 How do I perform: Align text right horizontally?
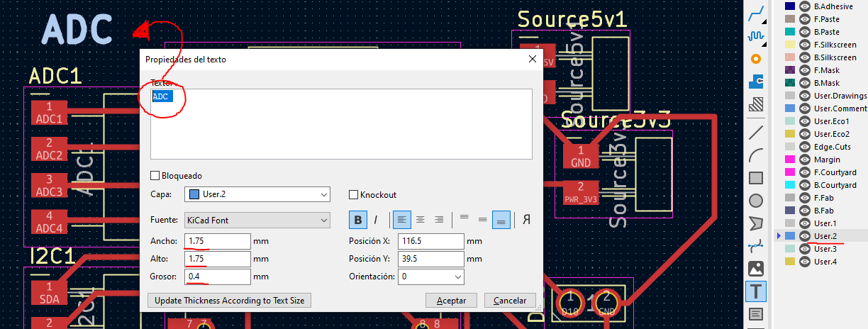point(439,220)
